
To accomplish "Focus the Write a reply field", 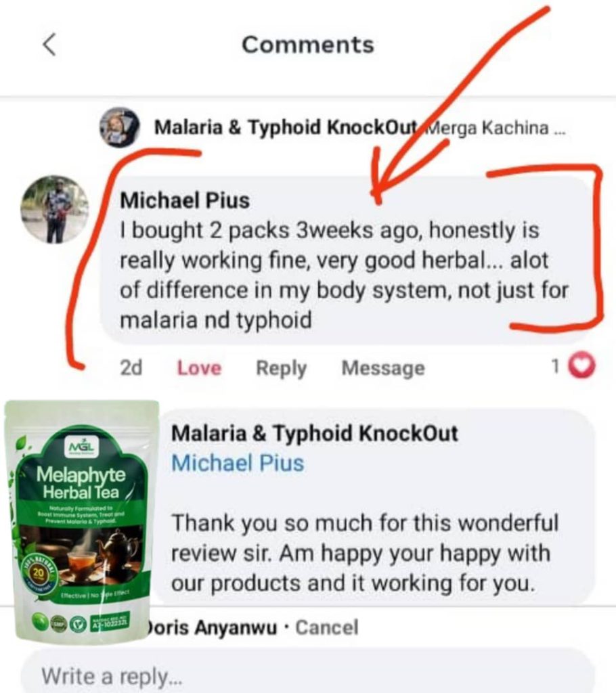I will pyautogui.click(x=307, y=675).
